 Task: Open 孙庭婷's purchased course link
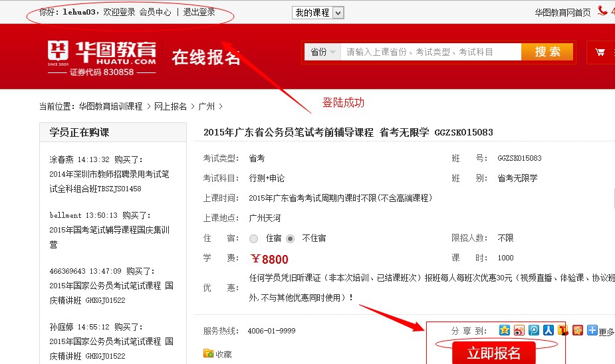click(x=111, y=349)
